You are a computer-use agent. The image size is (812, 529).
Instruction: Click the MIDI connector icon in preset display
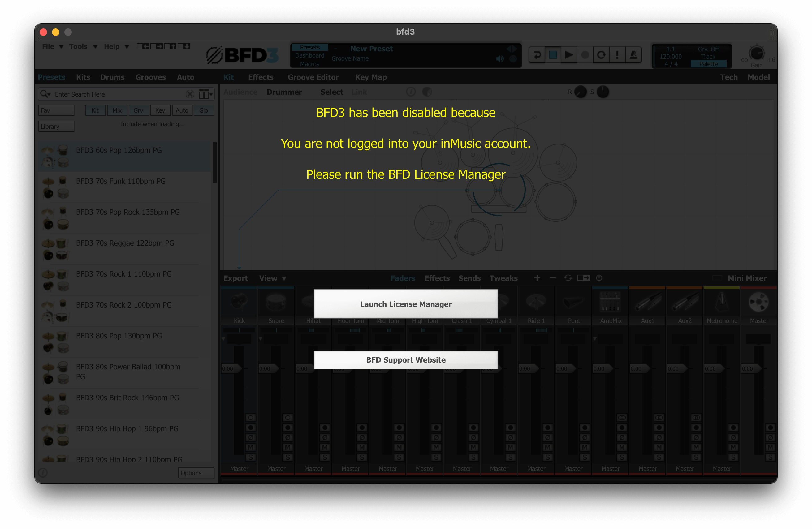[513, 59]
